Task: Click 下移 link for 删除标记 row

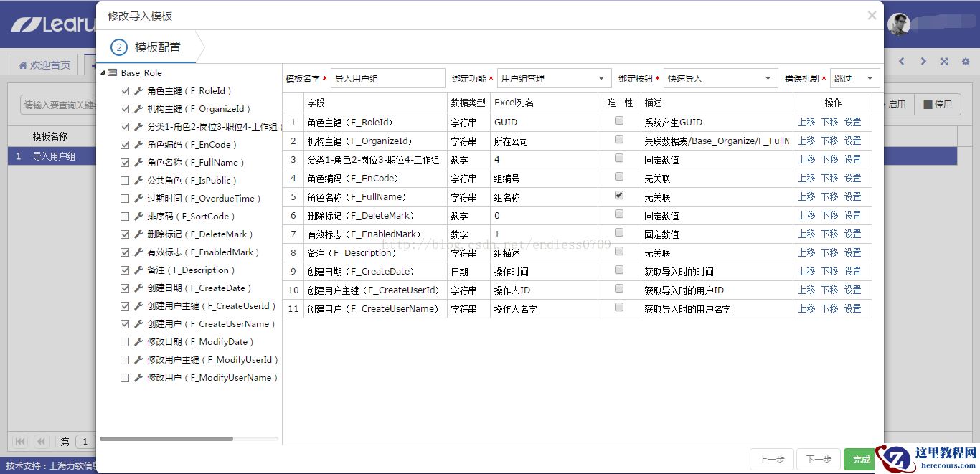Action: tap(830, 215)
